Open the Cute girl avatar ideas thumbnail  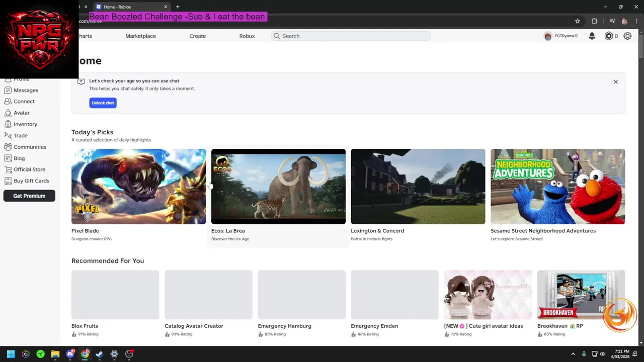coord(488,295)
